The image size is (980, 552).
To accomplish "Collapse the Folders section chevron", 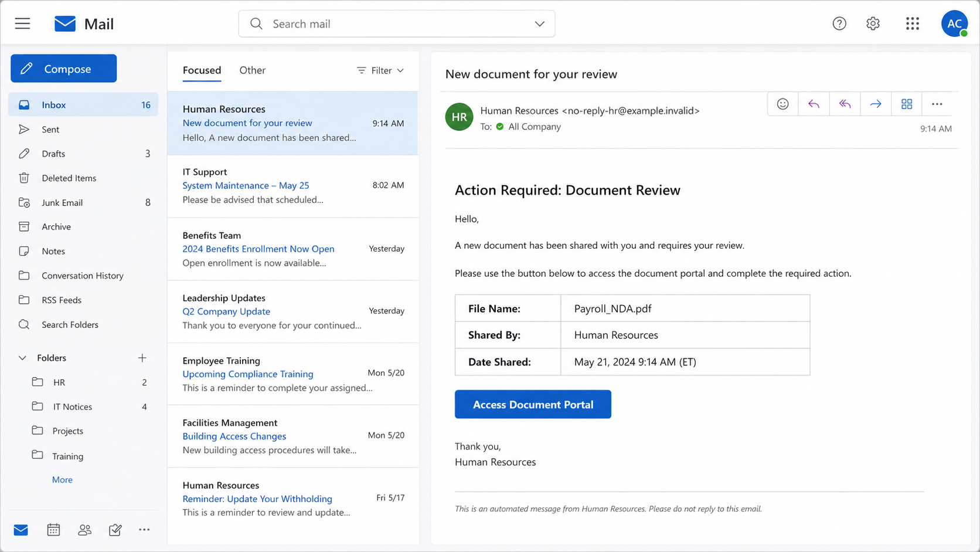I will [22, 358].
